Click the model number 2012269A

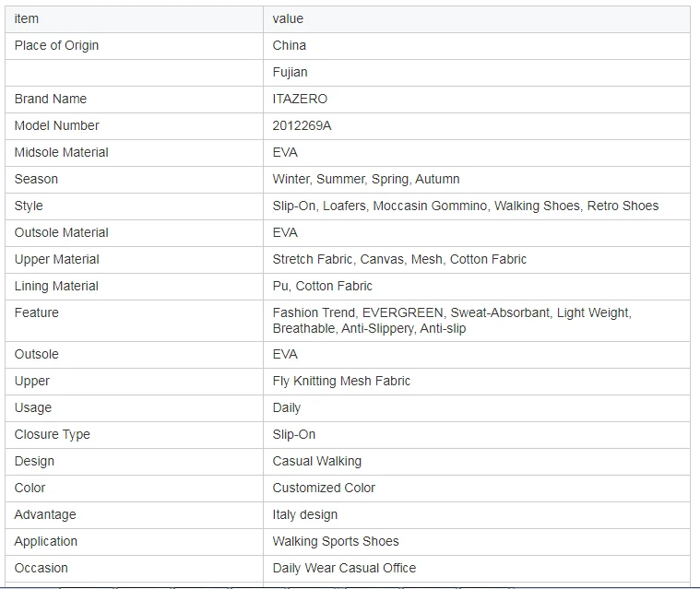[x=302, y=125]
